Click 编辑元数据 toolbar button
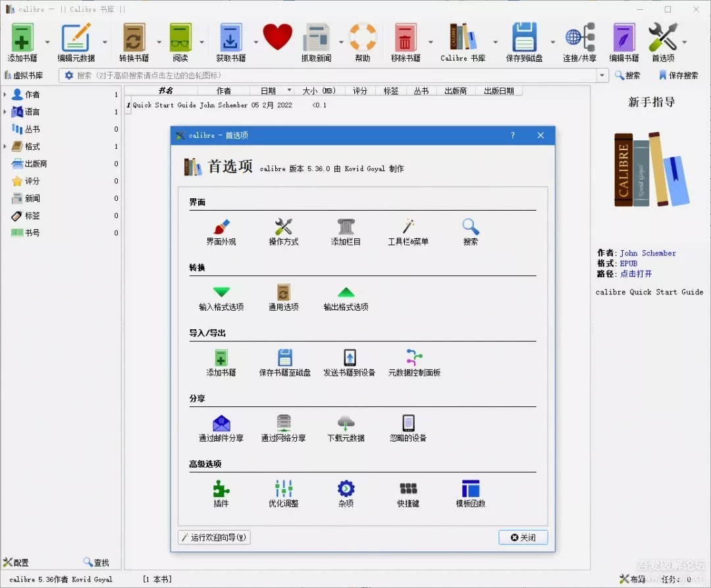 76,42
